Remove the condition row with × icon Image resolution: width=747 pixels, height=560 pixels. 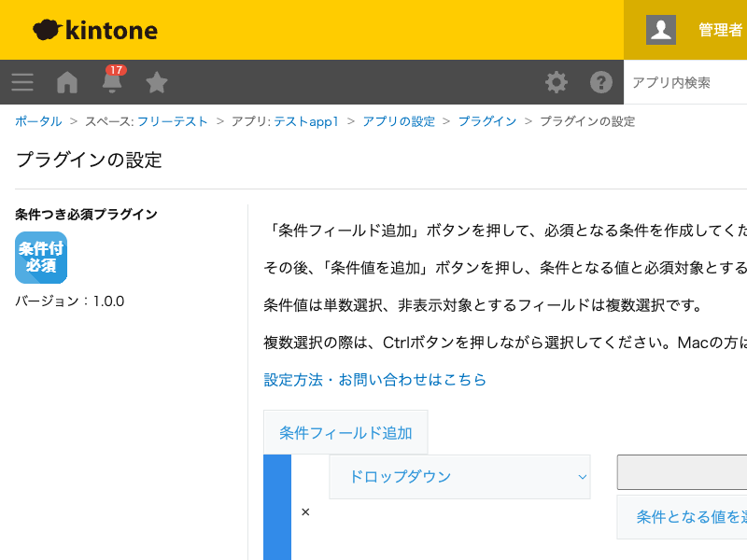click(x=305, y=511)
